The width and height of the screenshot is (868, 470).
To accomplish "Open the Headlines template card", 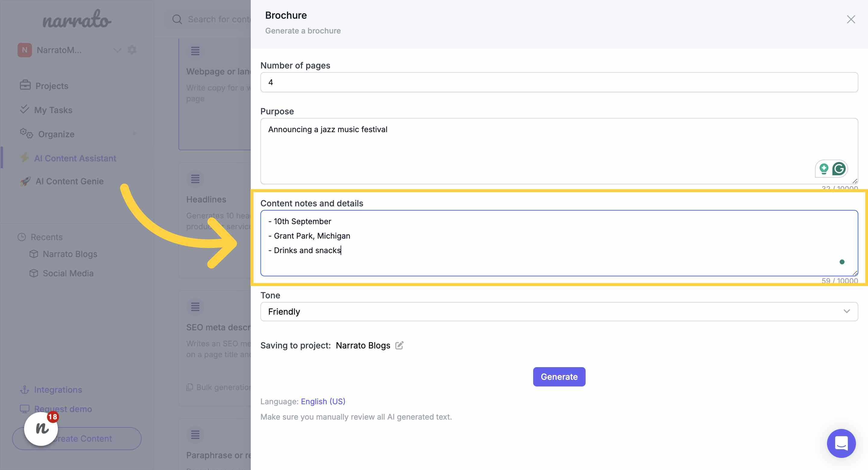I will click(x=215, y=220).
